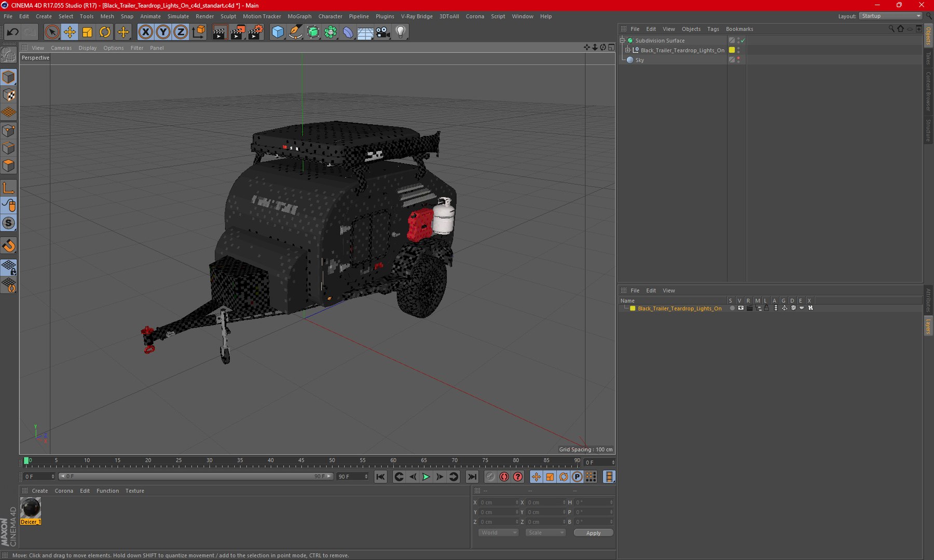Screen dimensions: 934x560
Task: Click yellow layer swatch of Black_Trailer object
Action: 732,50
